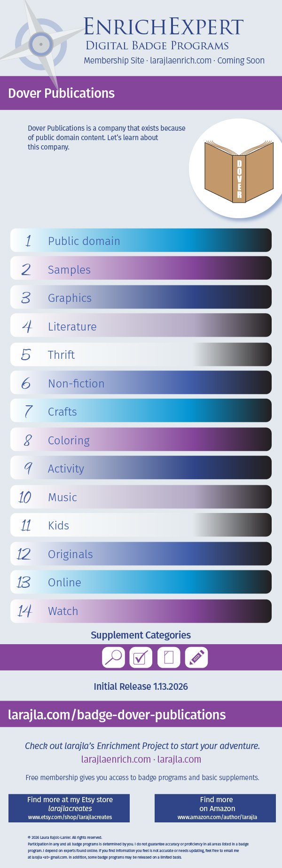This screenshot has height=868, width=282.
Task: Select the Samples list bar
Action: (141, 269)
